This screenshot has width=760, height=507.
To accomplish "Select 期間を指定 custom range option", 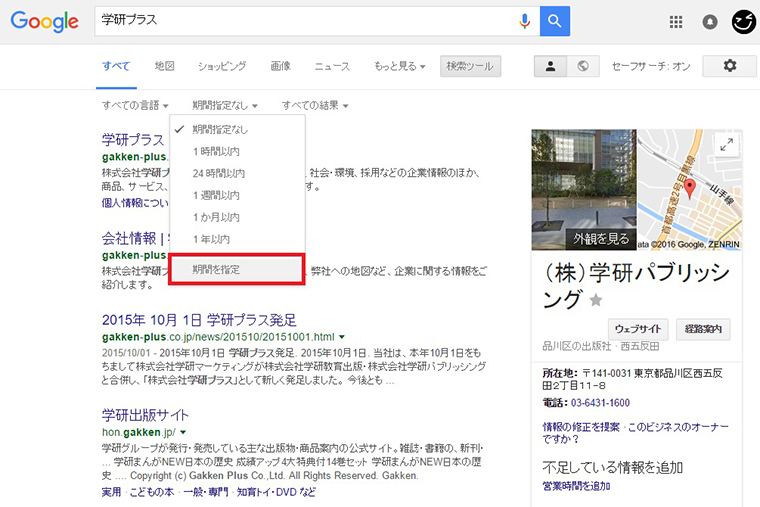I will (x=237, y=269).
